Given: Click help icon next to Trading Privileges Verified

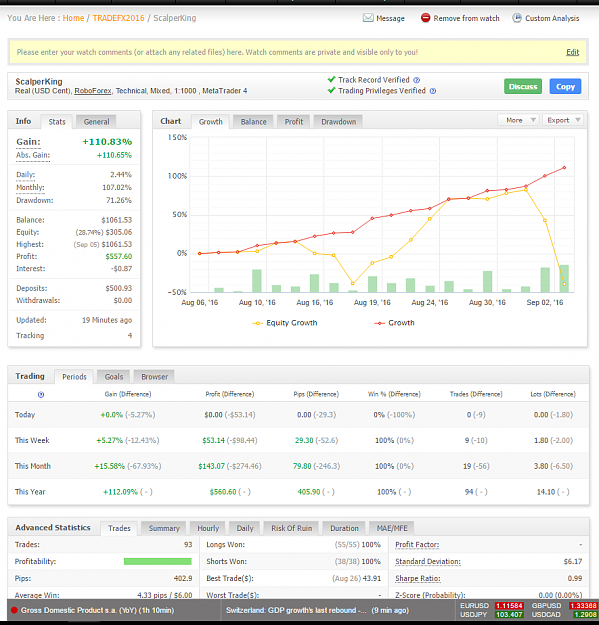Looking at the screenshot, I should (x=433, y=91).
